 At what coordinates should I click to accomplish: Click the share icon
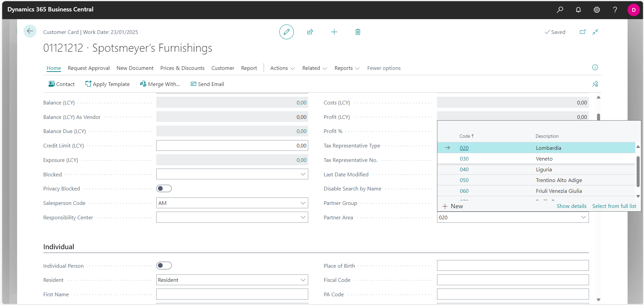[x=310, y=32]
